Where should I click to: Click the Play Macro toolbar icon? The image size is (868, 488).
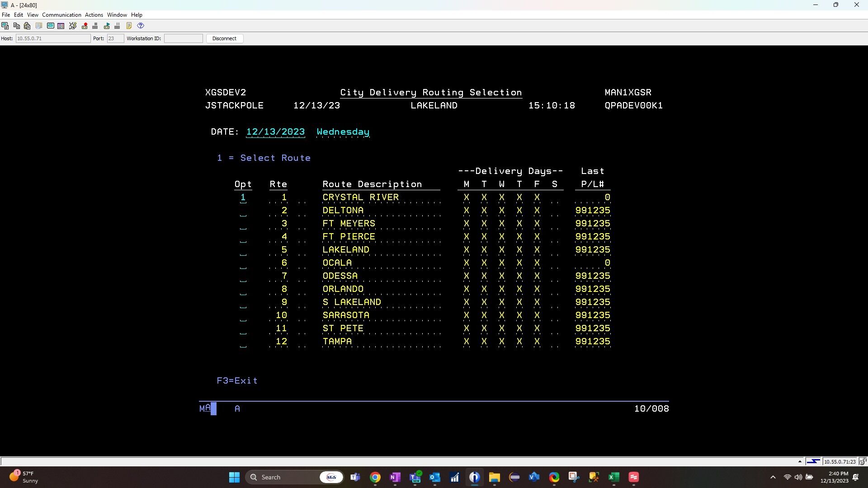[107, 26]
